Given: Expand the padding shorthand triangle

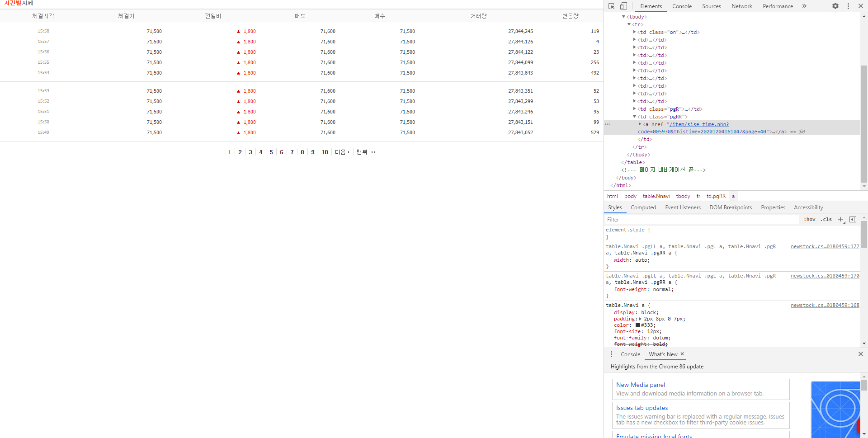Looking at the screenshot, I should [640, 319].
